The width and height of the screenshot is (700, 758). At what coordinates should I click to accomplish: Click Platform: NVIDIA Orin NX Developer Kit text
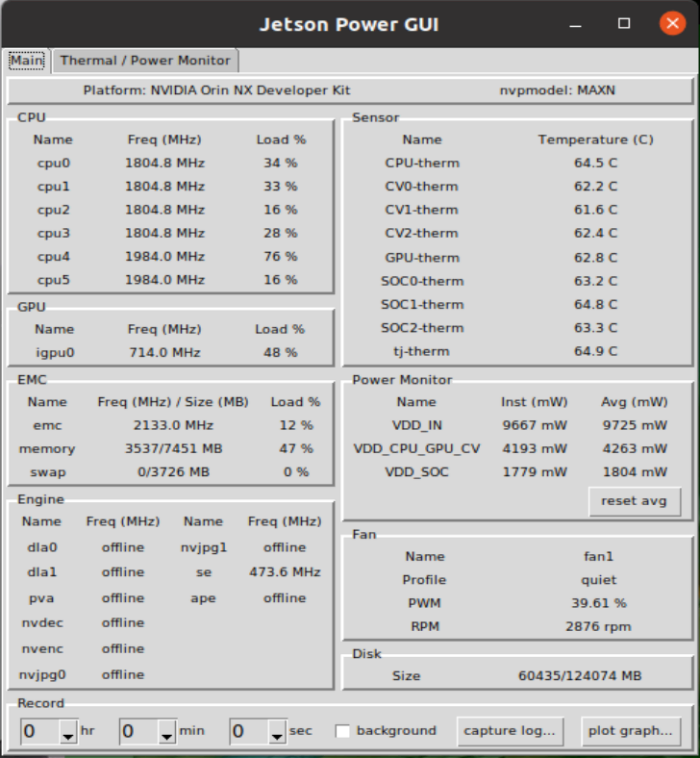point(216,90)
